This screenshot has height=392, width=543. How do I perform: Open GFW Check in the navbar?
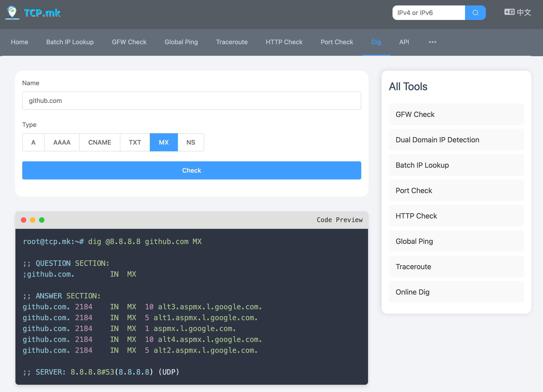(x=129, y=42)
